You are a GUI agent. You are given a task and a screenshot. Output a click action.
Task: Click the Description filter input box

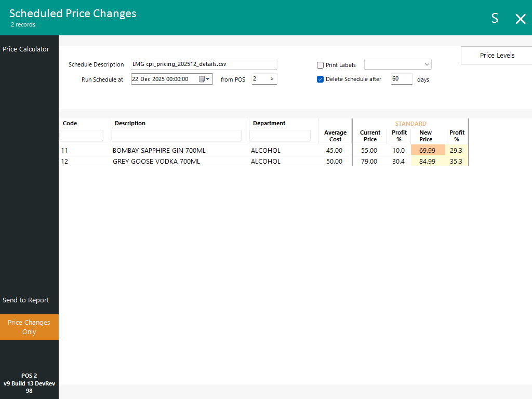[176, 136]
